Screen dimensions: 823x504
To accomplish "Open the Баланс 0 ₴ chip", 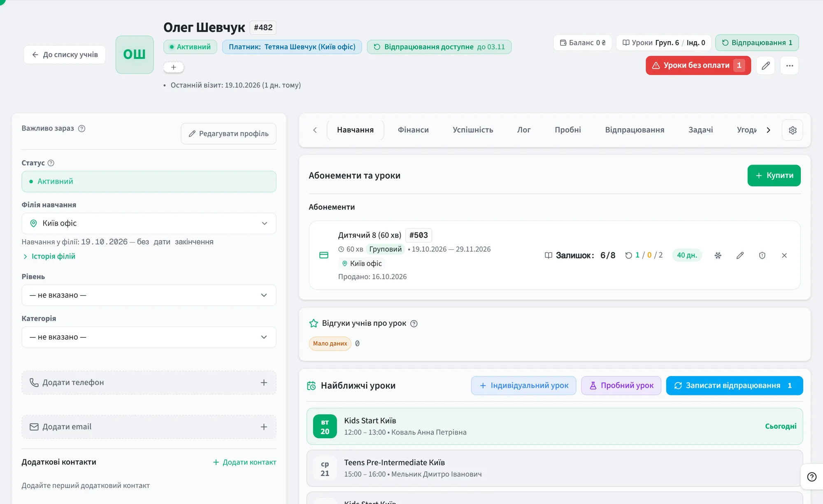I will click(582, 43).
